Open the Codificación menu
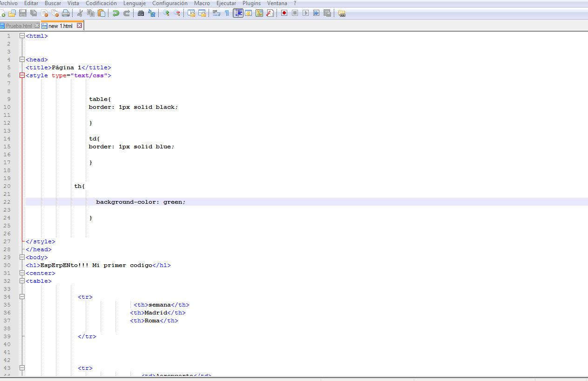Image resolution: width=588 pixels, height=381 pixels. 101,3
